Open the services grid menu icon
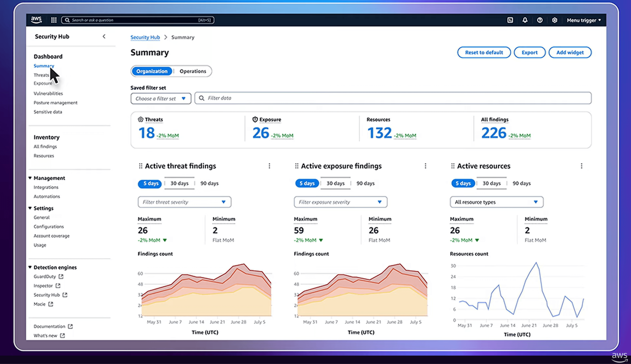 coord(53,20)
